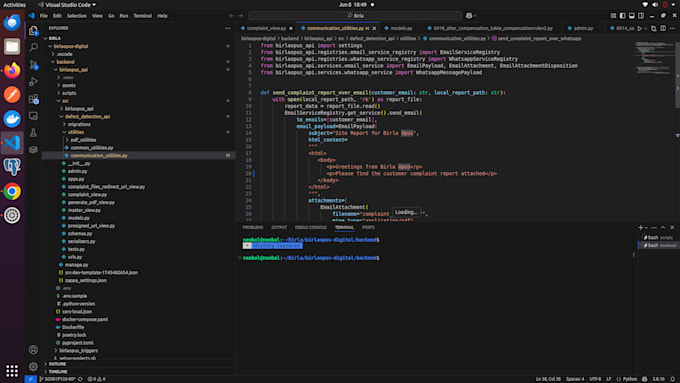This screenshot has height=383, width=680.
Task: Open the Help menu
Action: click(162, 16)
